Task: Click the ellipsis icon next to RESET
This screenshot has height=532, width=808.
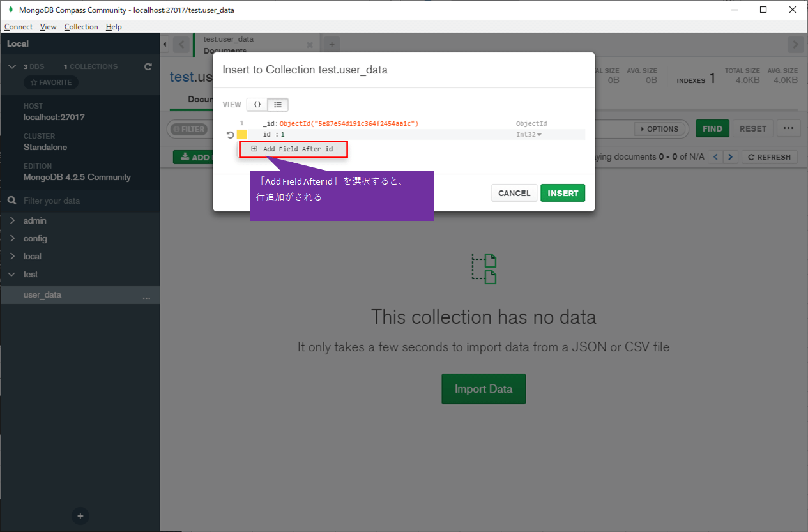Action: tap(788, 128)
